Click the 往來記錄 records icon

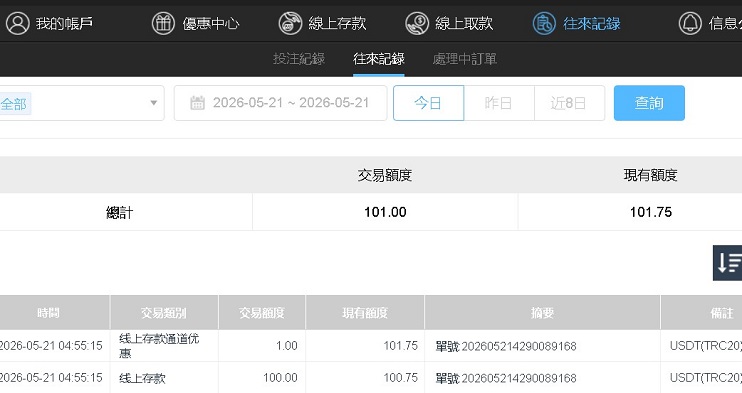point(544,23)
